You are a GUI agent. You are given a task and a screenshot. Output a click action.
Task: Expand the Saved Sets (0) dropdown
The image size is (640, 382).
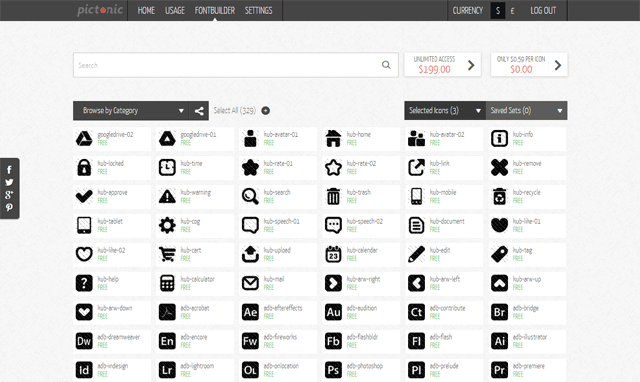point(526,111)
